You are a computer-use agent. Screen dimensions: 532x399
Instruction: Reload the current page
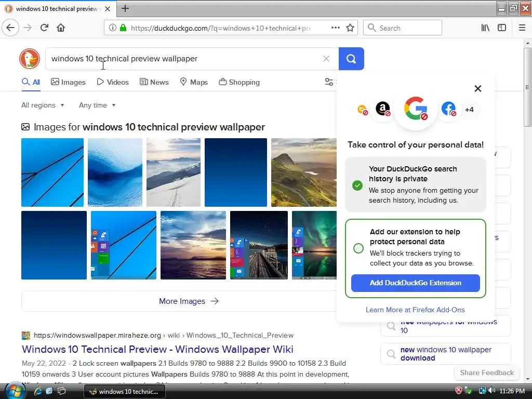coord(45,28)
